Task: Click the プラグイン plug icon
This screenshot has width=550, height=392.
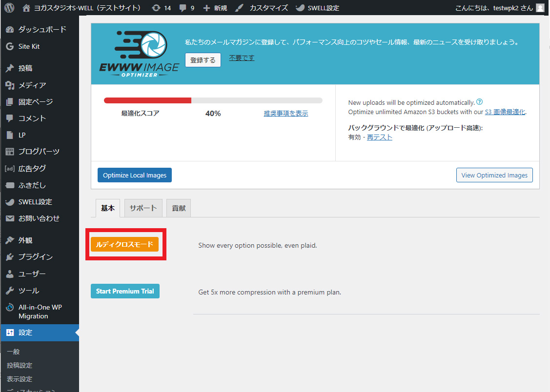Action: point(10,257)
